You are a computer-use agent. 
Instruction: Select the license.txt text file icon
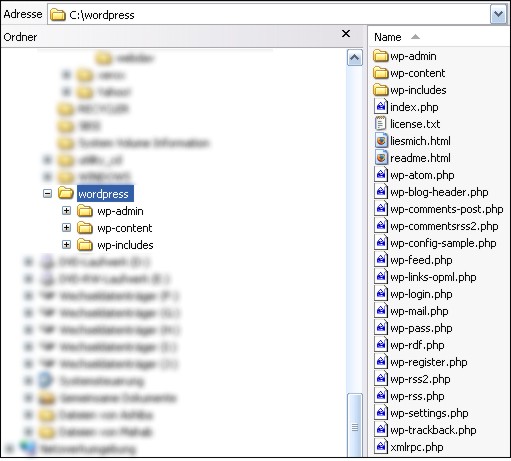click(x=381, y=124)
